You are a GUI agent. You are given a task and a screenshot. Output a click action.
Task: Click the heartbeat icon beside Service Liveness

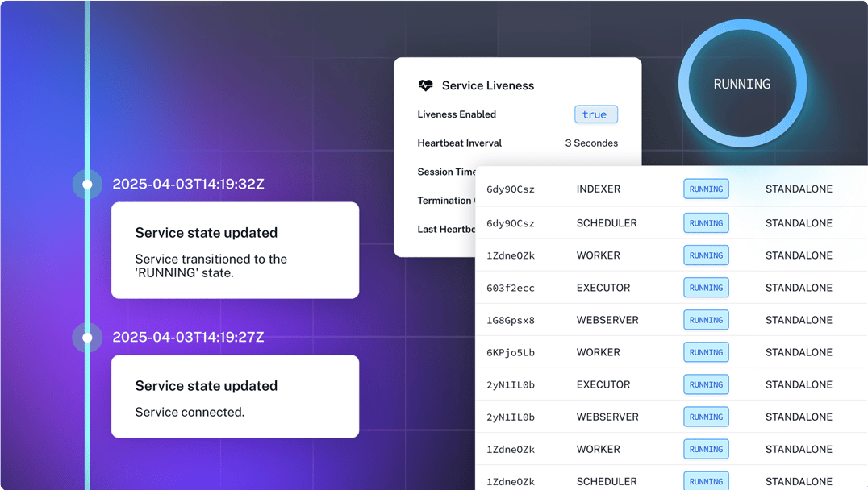pyautogui.click(x=425, y=85)
